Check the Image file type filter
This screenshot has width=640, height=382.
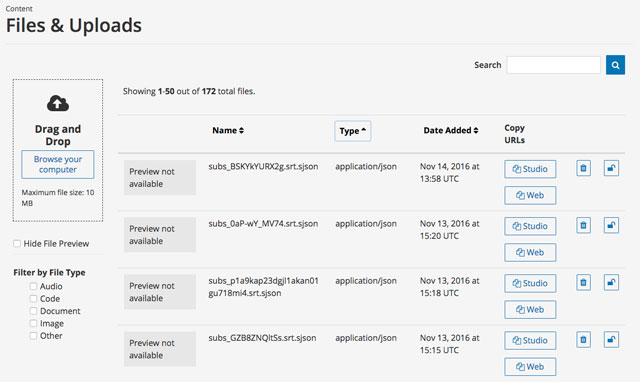point(33,323)
